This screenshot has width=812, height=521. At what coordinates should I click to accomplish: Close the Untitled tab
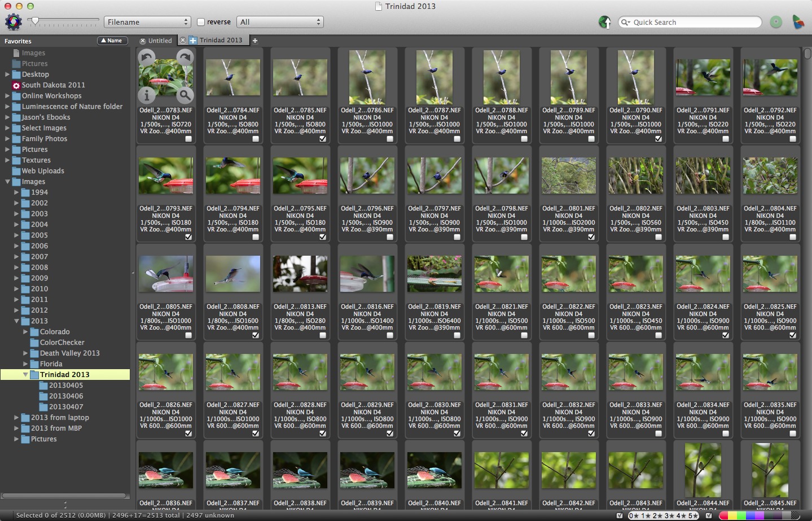pos(143,41)
